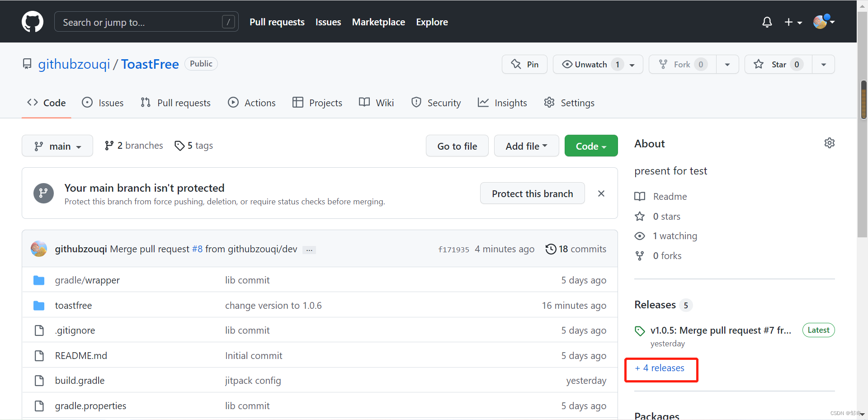Image resolution: width=868 pixels, height=420 pixels.
Task: Click the Go to file button
Action: click(457, 146)
